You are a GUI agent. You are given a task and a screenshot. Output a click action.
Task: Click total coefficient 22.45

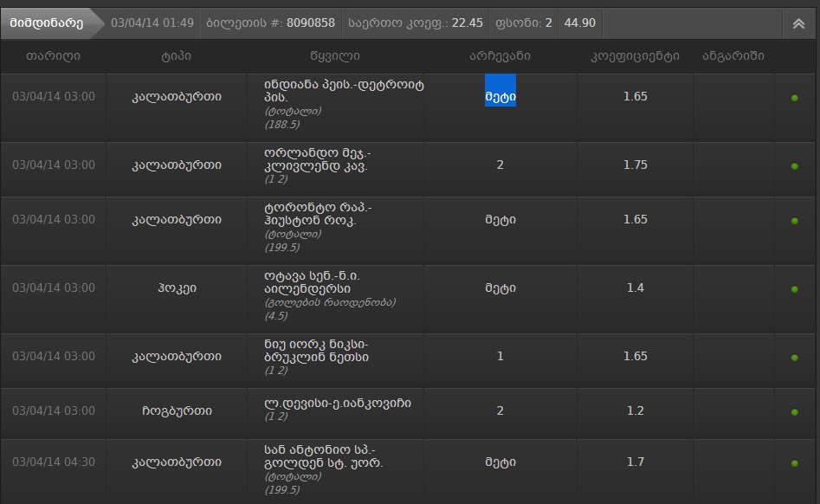point(467,23)
